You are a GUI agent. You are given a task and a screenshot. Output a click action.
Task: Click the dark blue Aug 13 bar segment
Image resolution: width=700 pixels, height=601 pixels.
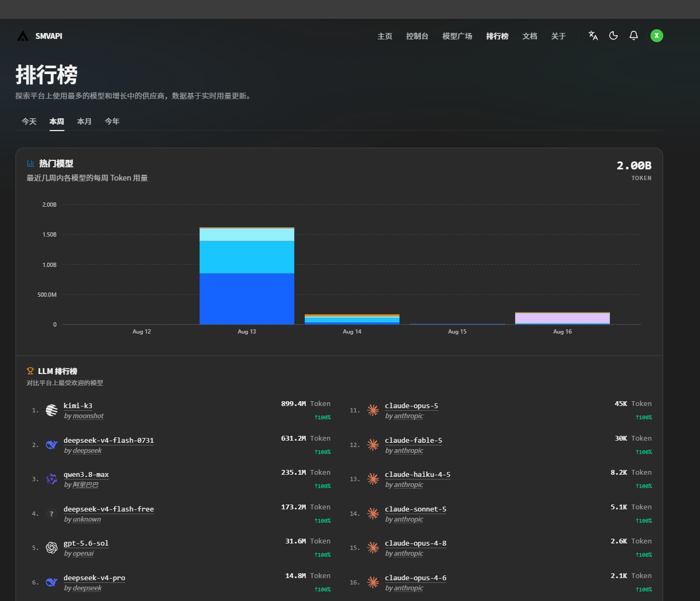247,298
